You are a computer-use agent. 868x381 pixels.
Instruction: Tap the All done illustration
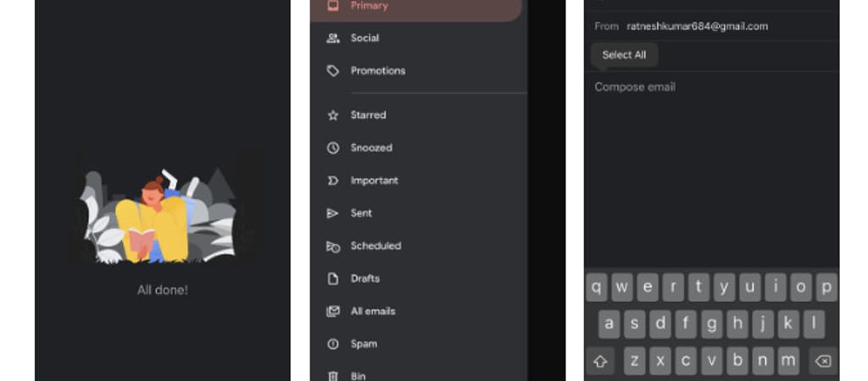163,217
